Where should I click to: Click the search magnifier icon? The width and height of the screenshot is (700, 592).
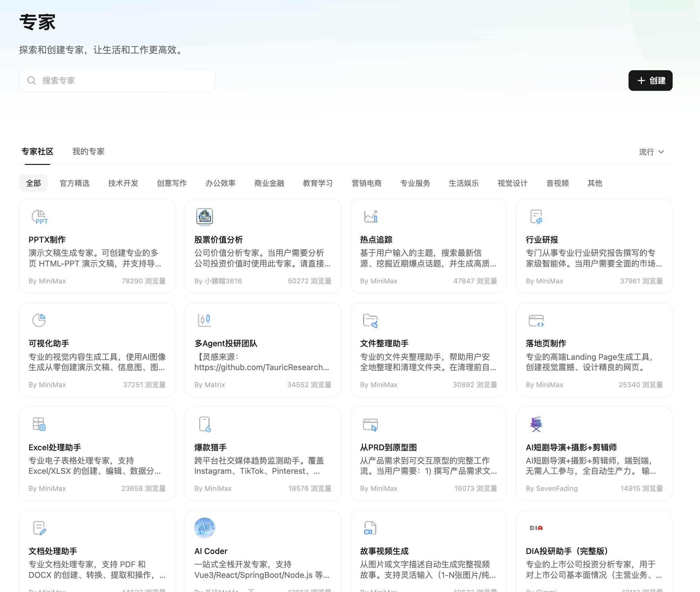pos(32,80)
